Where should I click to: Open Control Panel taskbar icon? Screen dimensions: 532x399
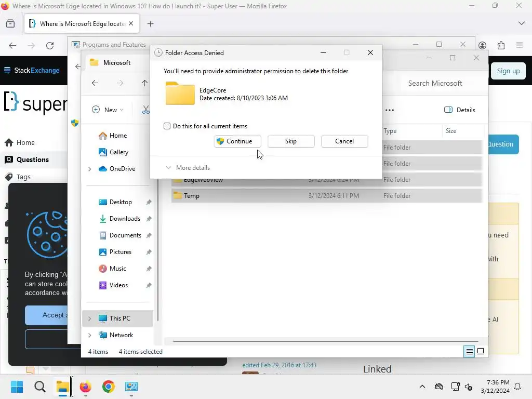131,387
